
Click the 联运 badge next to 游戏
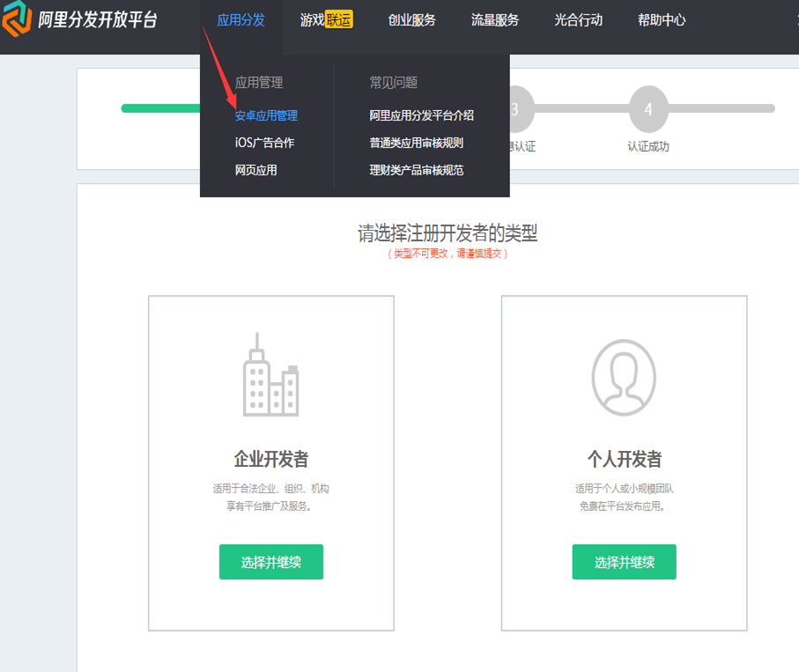point(339,20)
